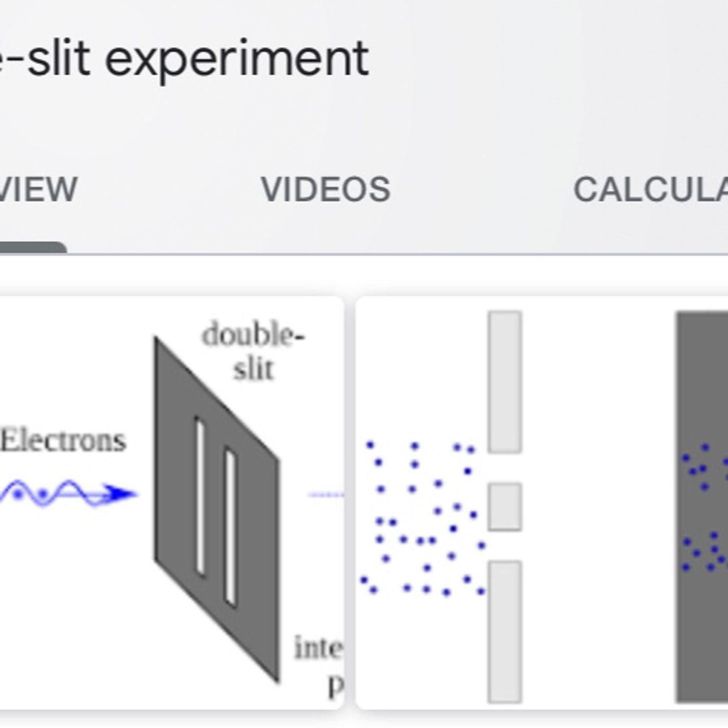Click the tall lower barrier block
The height and width of the screenshot is (728, 728).
[504, 631]
